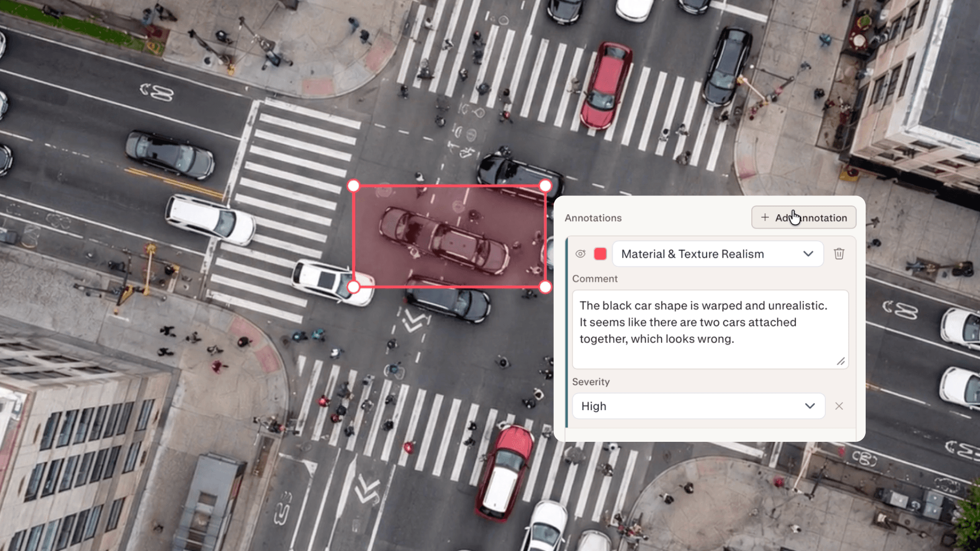Grab the bottom-left handle of the red box
Viewport: 980px width, 551px height.
click(354, 287)
